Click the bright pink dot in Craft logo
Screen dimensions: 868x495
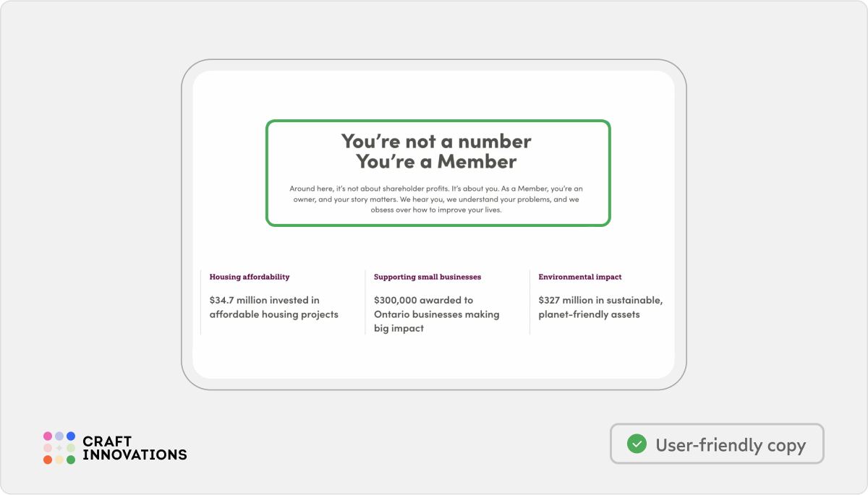coord(48,436)
